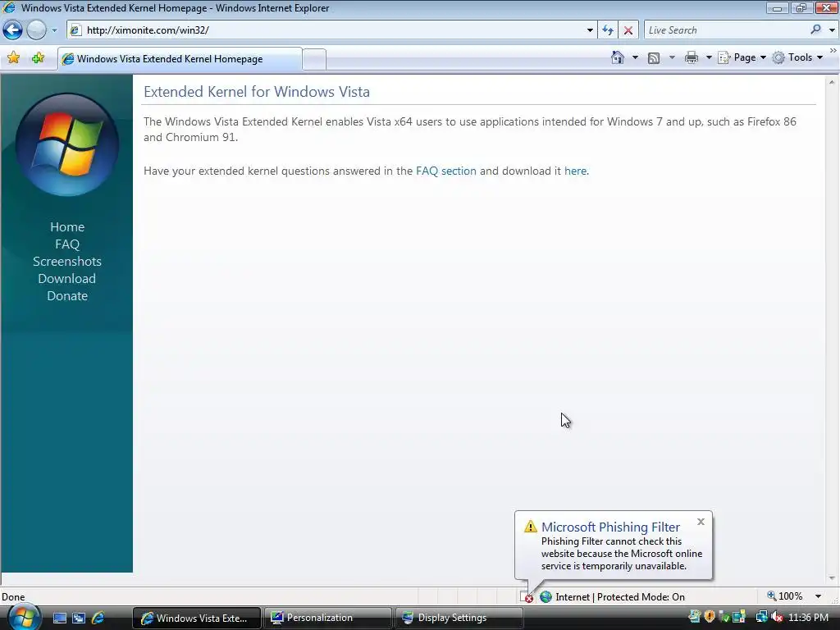
Task: Switch to the Personalization taskbar window
Action: tap(326, 619)
